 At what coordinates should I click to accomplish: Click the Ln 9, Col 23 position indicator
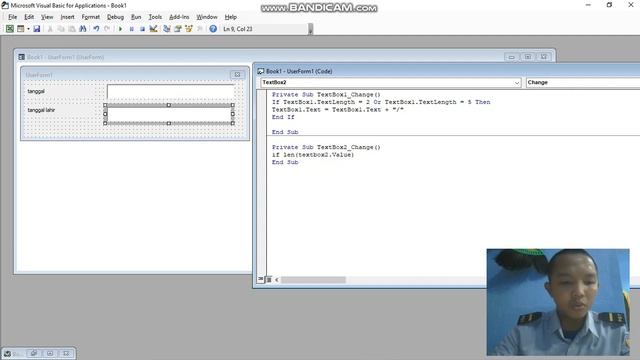[x=238, y=29]
